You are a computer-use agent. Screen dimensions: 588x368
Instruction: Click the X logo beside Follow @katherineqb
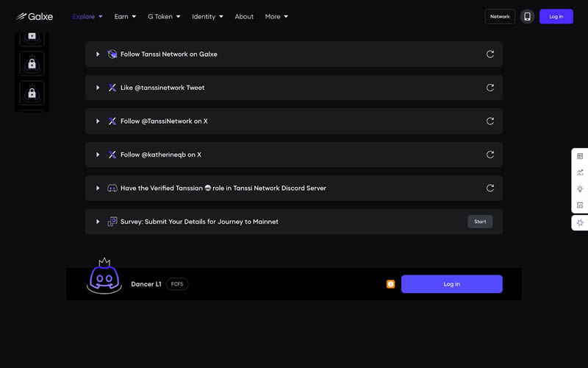112,155
